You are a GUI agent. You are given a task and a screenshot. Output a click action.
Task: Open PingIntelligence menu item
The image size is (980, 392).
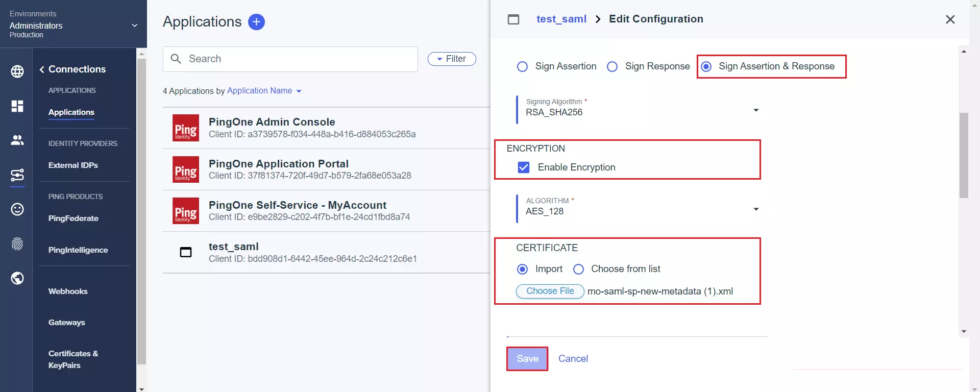[x=78, y=250]
